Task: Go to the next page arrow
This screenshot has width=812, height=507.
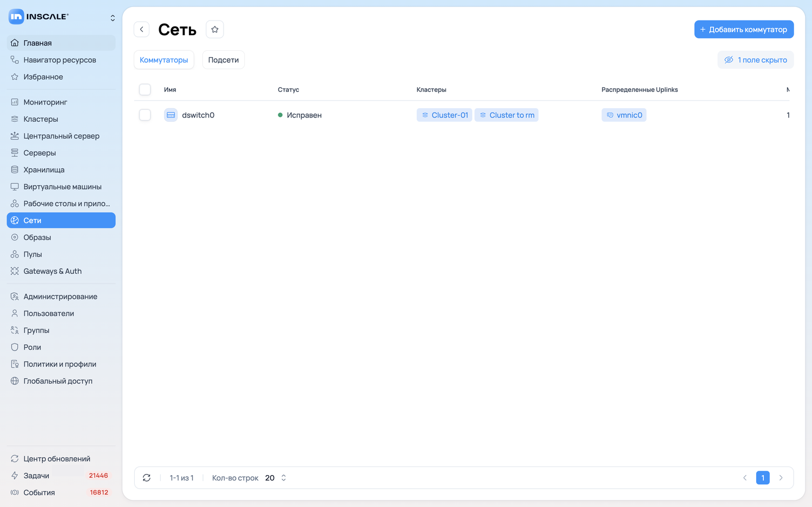Action: tap(781, 478)
